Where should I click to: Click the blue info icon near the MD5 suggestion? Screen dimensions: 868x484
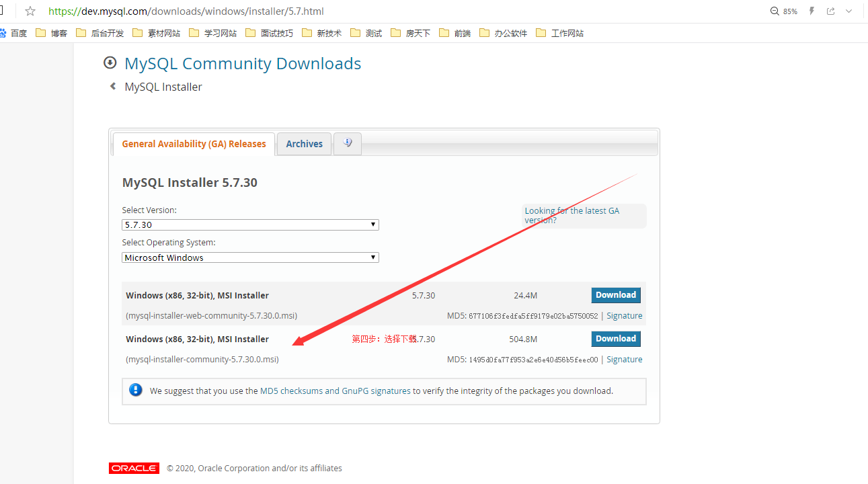coord(136,389)
